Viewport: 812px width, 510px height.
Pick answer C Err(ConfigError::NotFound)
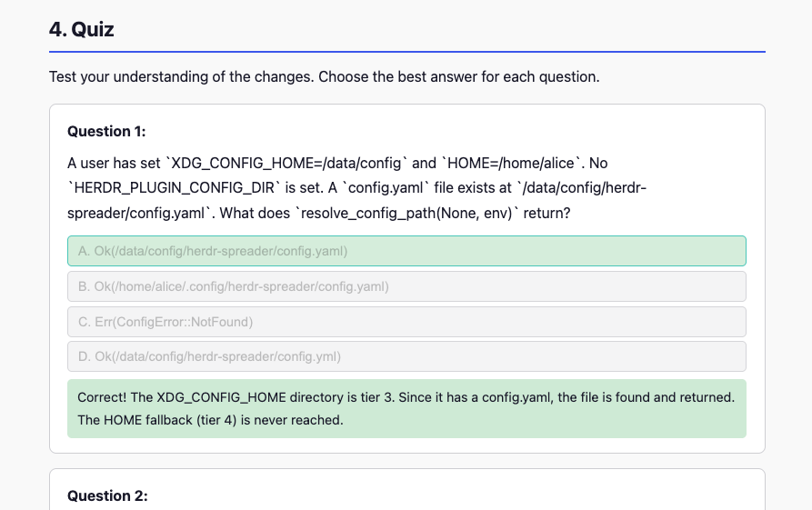click(406, 322)
